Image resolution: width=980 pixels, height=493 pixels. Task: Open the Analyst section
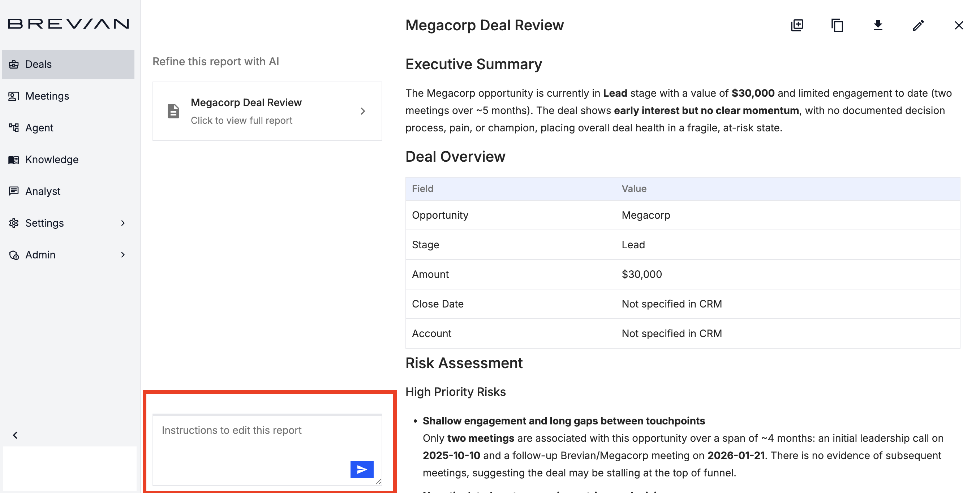(x=43, y=191)
